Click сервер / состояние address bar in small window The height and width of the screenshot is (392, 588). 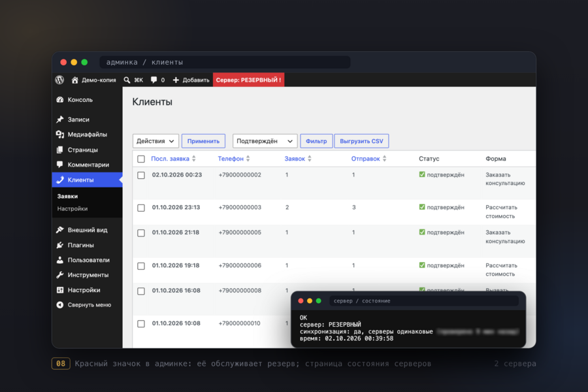[424, 301]
